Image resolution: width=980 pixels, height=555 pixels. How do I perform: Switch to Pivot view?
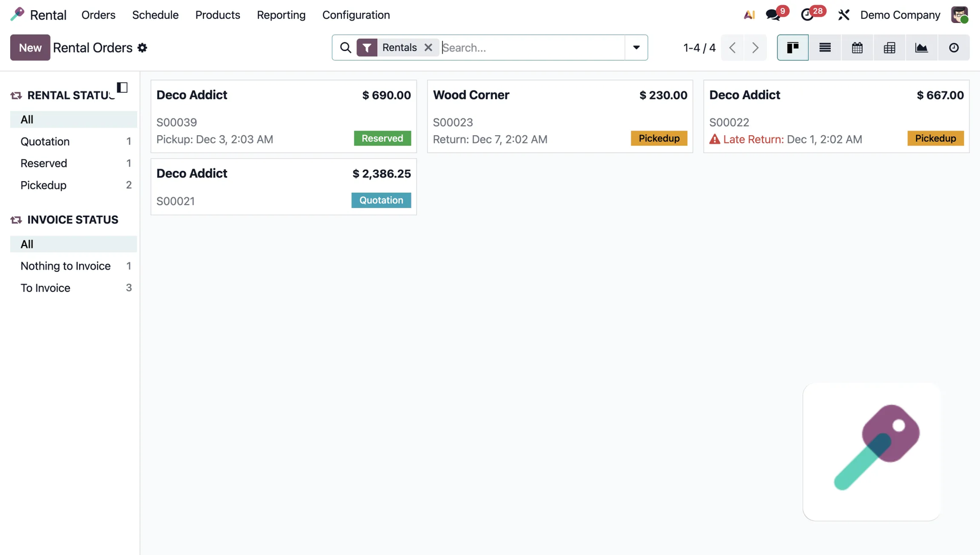(x=889, y=47)
